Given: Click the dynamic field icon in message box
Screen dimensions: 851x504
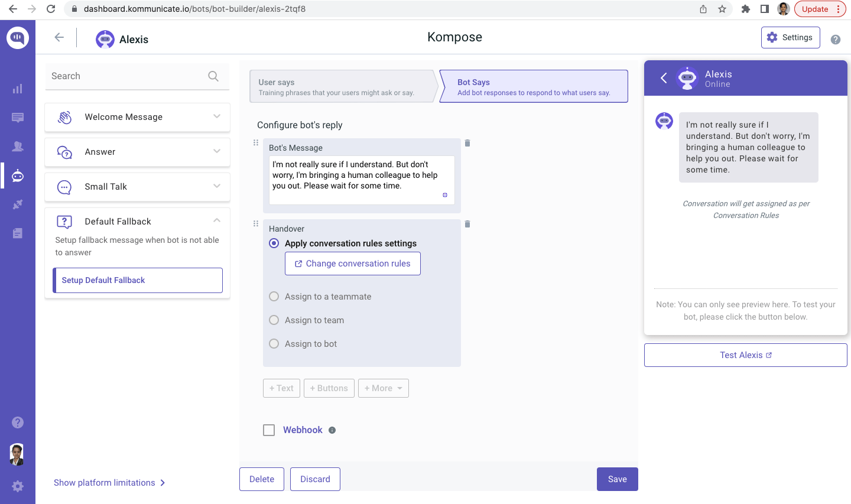Looking at the screenshot, I should [x=445, y=195].
